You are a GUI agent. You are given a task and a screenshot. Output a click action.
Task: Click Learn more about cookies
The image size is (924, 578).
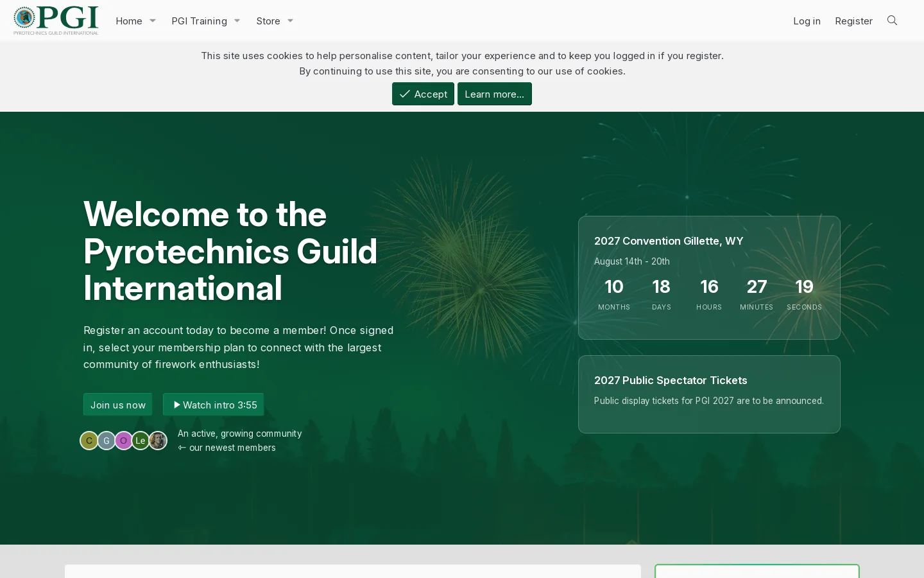click(494, 94)
